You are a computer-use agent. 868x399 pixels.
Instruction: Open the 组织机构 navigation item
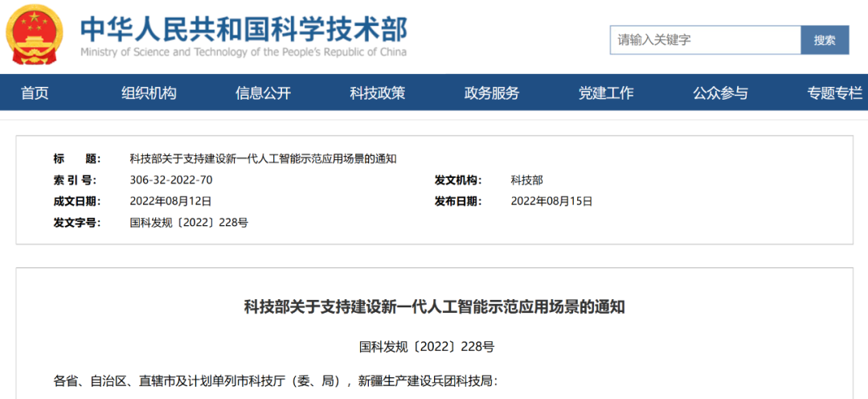pyautogui.click(x=149, y=93)
